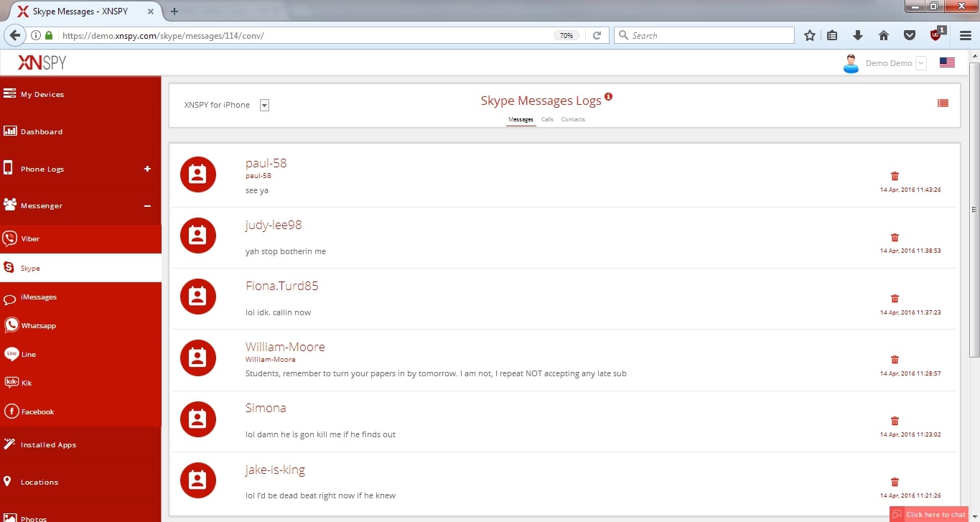980x522 pixels.
Task: Go back with the browser back arrow
Action: (x=14, y=35)
